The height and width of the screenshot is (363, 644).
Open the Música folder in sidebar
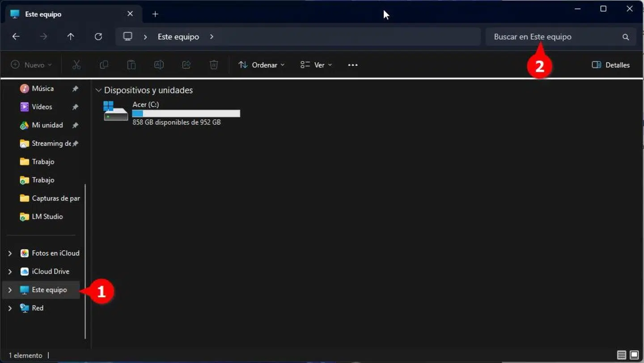[x=42, y=89]
